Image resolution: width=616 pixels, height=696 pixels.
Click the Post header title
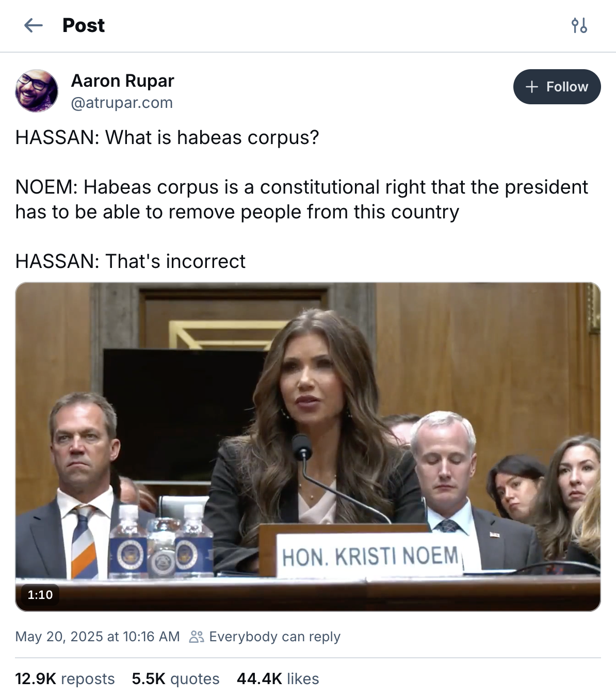(x=84, y=25)
